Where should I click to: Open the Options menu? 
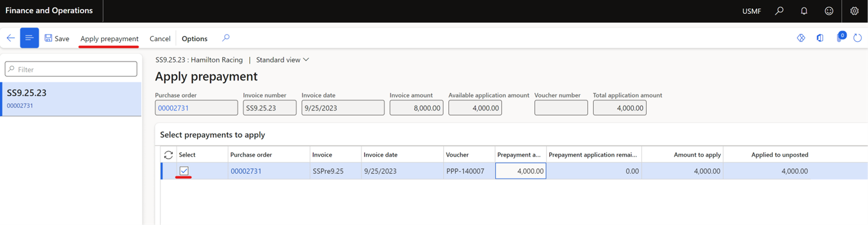[x=194, y=38]
